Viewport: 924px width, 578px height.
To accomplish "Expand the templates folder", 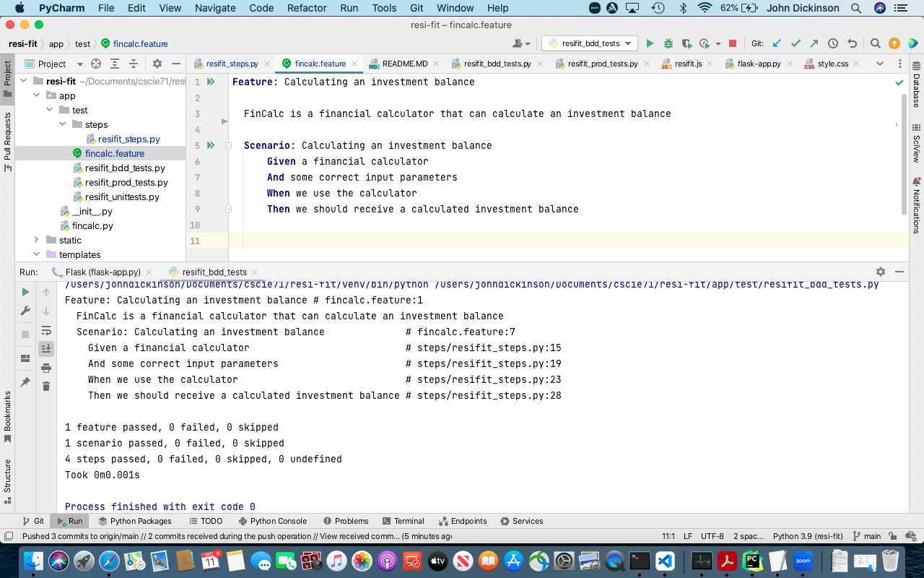I will [36, 254].
